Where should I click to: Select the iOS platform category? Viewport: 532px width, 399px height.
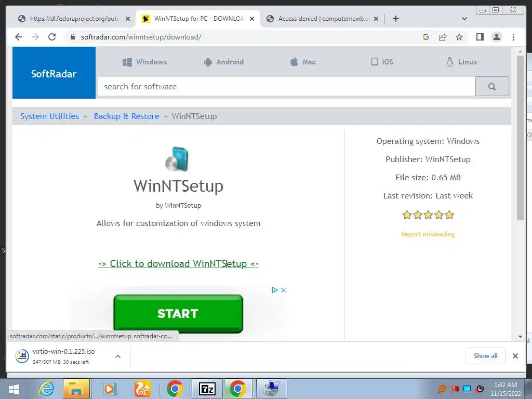(382, 62)
